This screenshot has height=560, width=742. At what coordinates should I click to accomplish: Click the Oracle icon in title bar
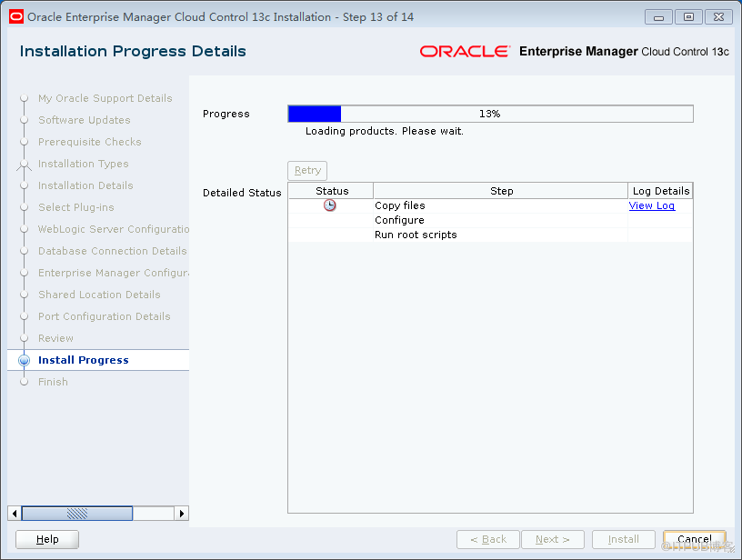pyautogui.click(x=16, y=17)
